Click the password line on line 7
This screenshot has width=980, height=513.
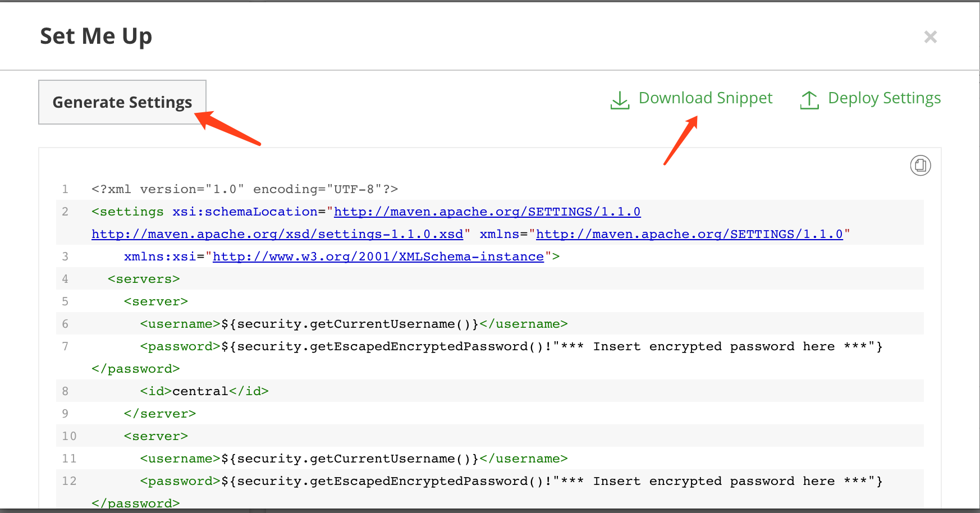[511, 346]
